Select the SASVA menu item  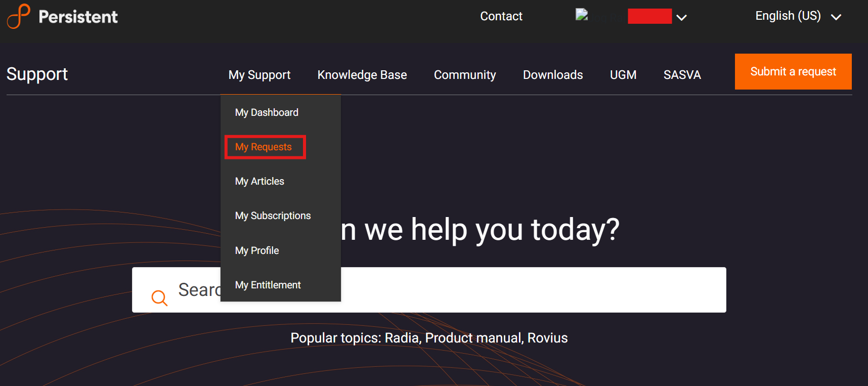682,75
